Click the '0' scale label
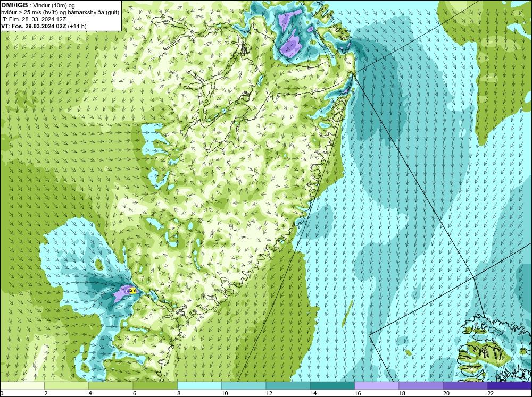Image resolution: width=532 pixels, height=397 pixels. [2, 393]
